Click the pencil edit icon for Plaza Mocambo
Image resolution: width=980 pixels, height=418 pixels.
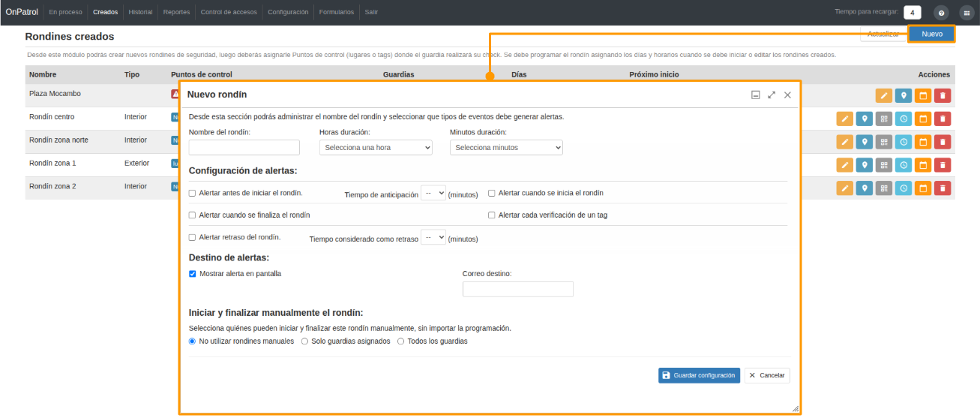[884, 95]
